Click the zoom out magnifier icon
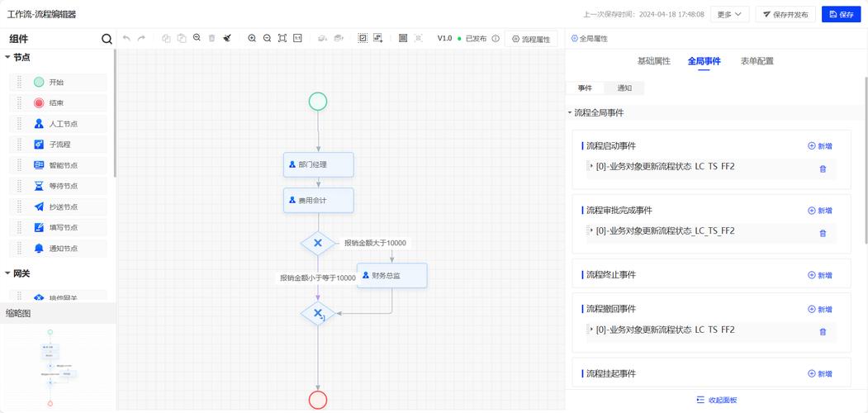Image resolution: width=868 pixels, height=413 pixels. (x=267, y=38)
